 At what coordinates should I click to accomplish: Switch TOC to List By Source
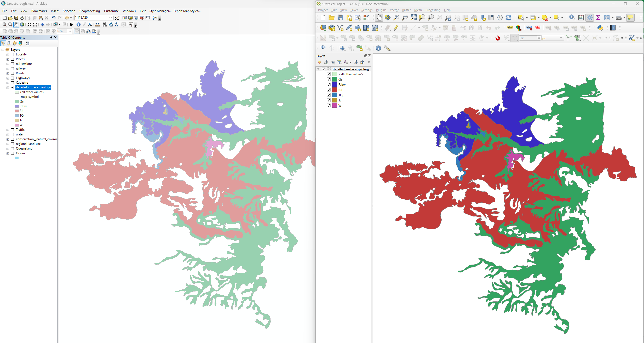pyautogui.click(x=9, y=43)
